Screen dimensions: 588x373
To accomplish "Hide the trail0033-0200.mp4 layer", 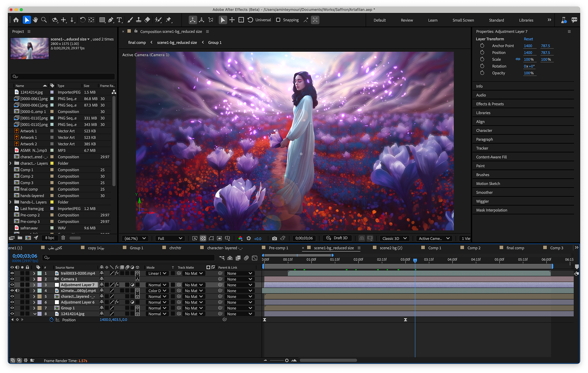I will click(x=12, y=273).
